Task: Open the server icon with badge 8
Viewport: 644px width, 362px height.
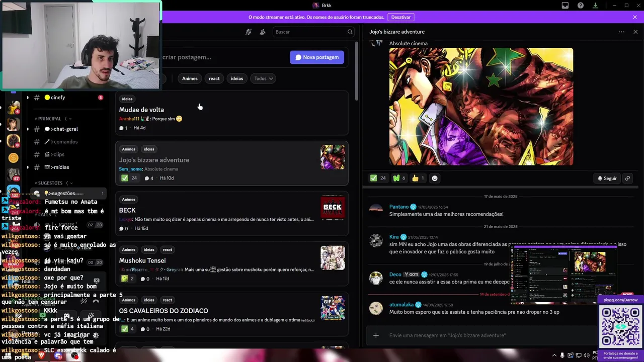Action: (x=14, y=141)
